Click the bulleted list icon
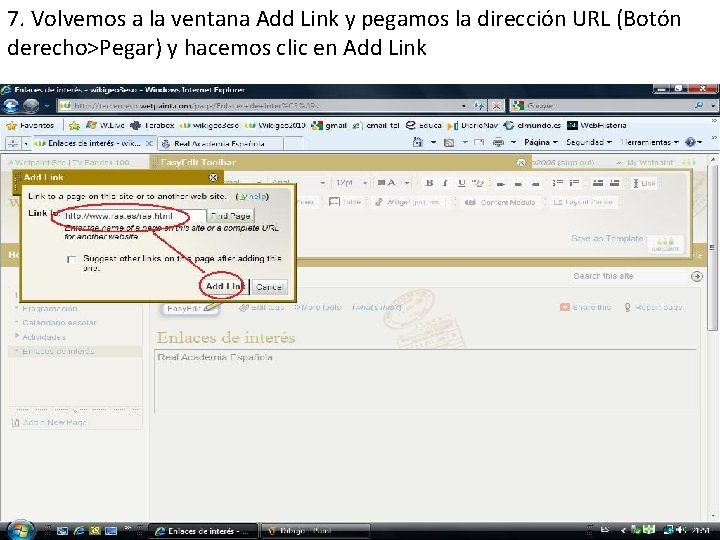Screen dimensions: 720x540 pyautogui.click(x=574, y=183)
